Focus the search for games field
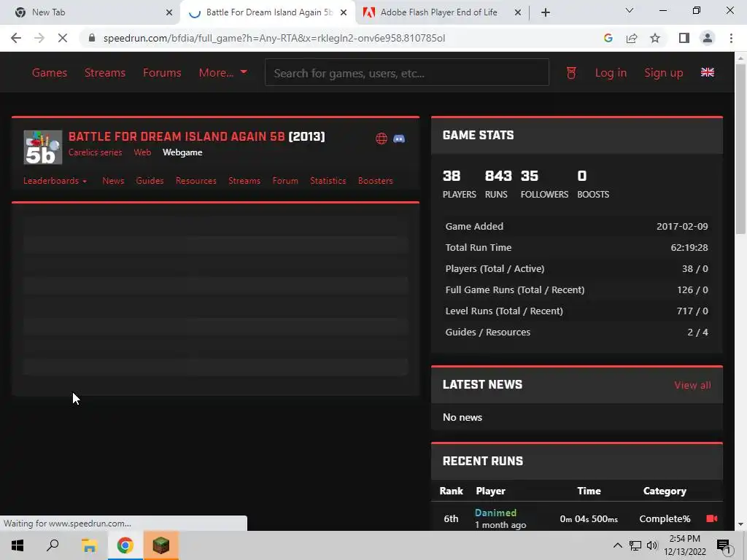Image resolution: width=747 pixels, height=560 pixels. click(407, 73)
